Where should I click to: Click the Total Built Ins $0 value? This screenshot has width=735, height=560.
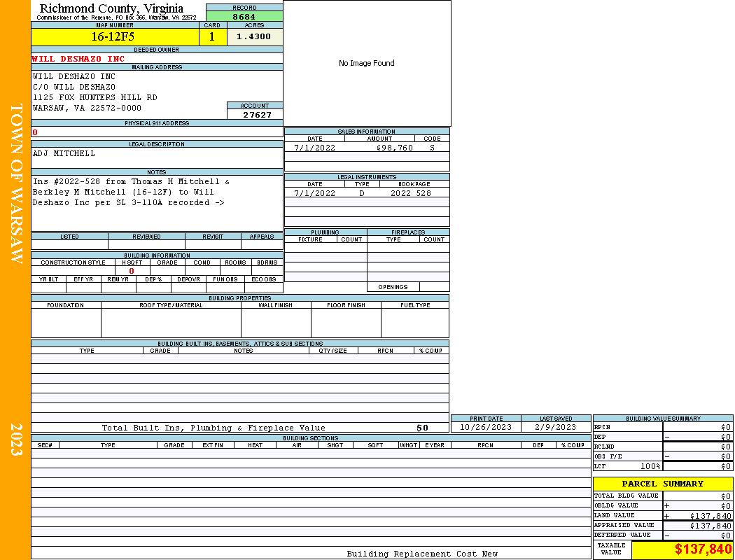click(422, 428)
